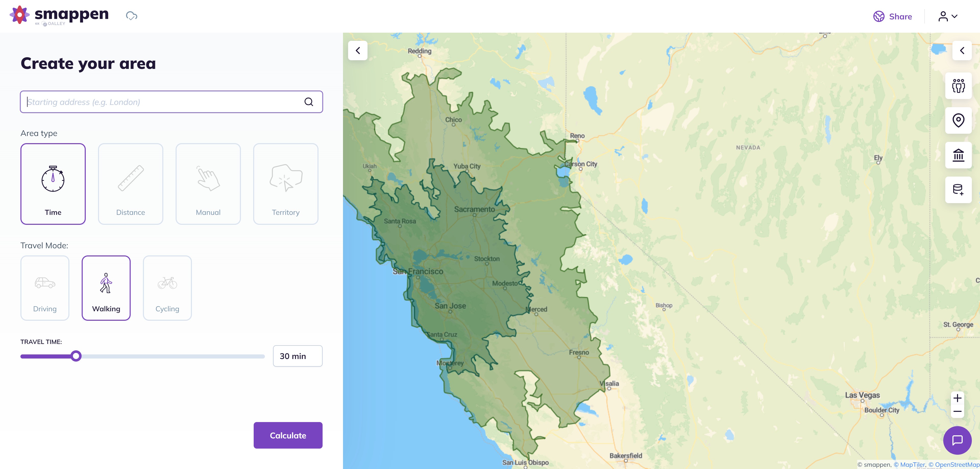Open the location pin points panel
The image size is (980, 469).
958,121
